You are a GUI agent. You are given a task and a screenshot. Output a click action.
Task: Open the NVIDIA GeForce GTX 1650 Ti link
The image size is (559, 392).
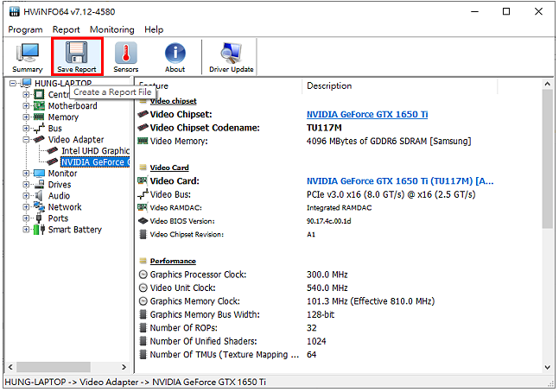[367, 114]
